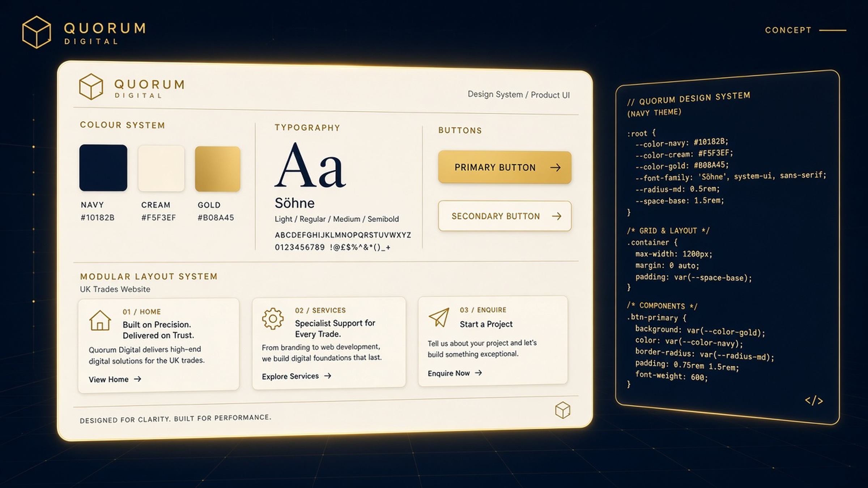Viewport: 868px width, 488px height.
Task: Click the arrow on the Primary Button
Action: click(x=556, y=167)
